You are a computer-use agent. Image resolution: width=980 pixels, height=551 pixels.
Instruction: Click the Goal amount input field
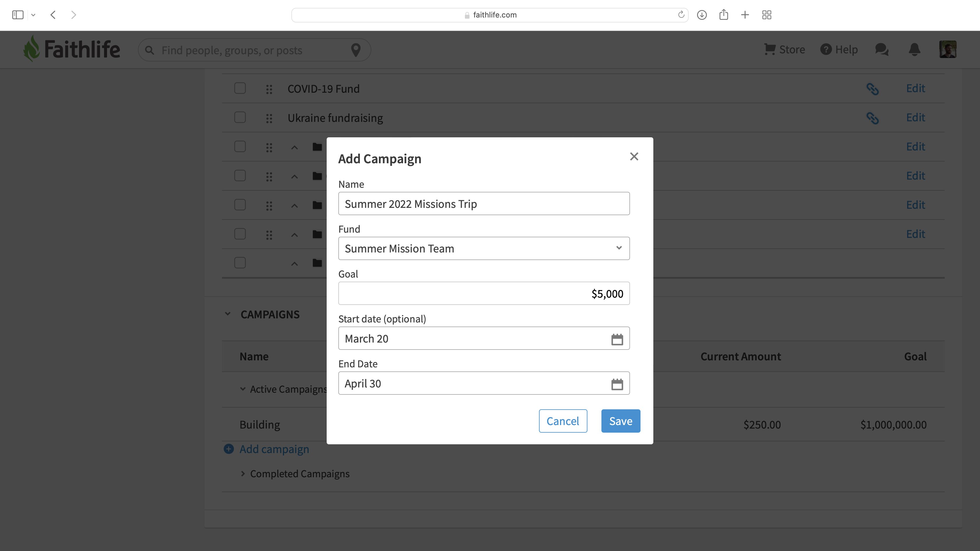[484, 293]
